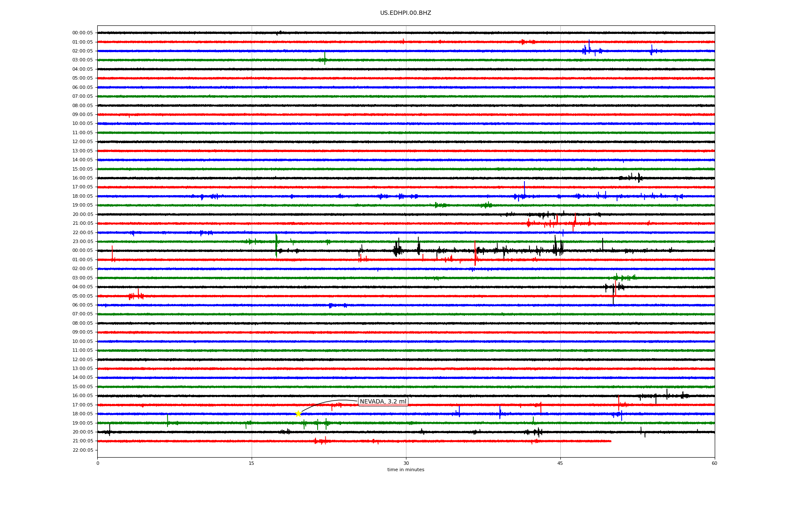Viewport: 812px width, 508px height.
Task: Select the bottom 22:00:05 label with no trace
Action: pos(82,450)
